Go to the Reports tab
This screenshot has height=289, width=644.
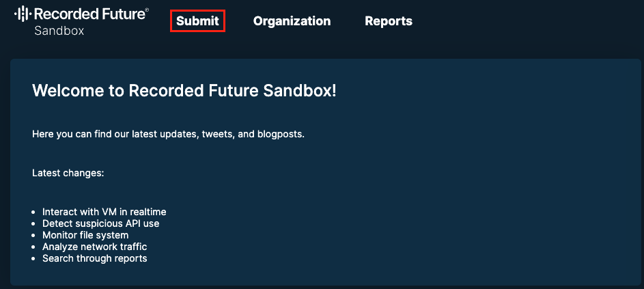(389, 21)
